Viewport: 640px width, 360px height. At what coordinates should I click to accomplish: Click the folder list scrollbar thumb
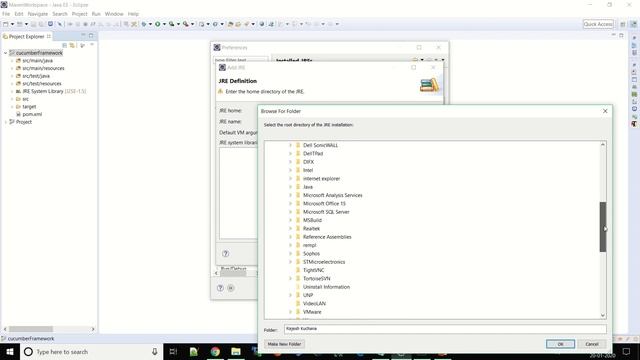(603, 227)
